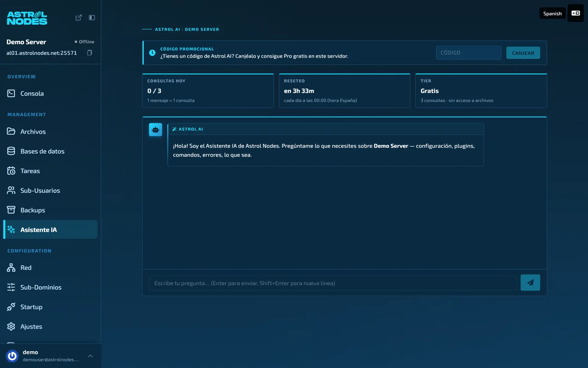This screenshot has height=368, width=588.
Task: Open the Backups page
Action: [x=50, y=210]
